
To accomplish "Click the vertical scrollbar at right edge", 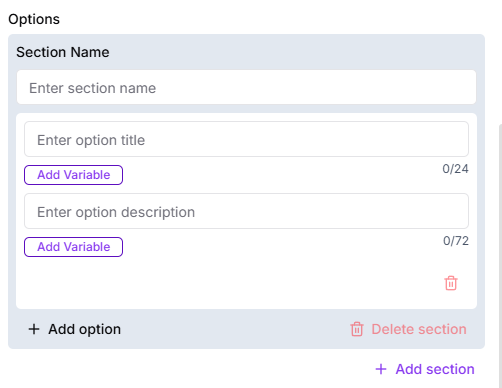I will point(500,256).
